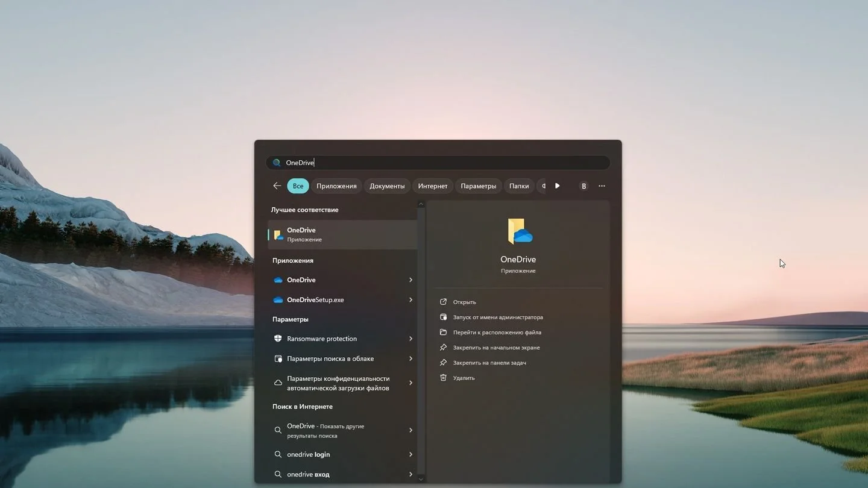Select onedrive login web suggestion

pos(342,454)
